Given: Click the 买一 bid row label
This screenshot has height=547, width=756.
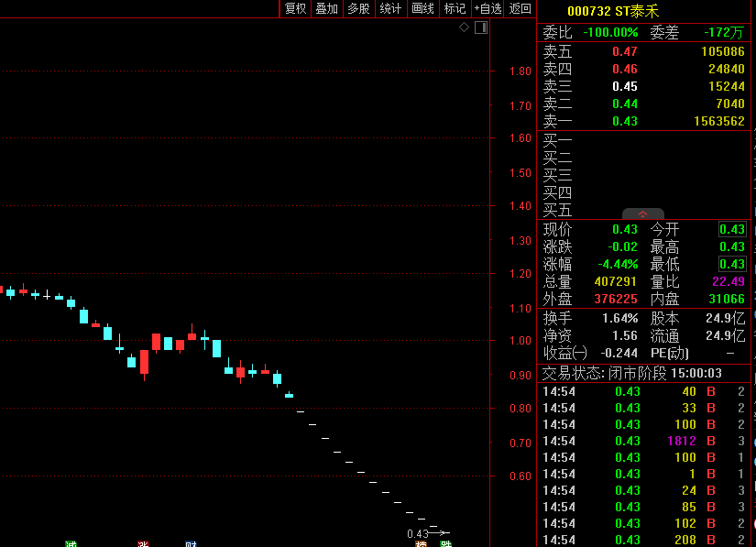Looking at the screenshot, I should coord(557,141).
